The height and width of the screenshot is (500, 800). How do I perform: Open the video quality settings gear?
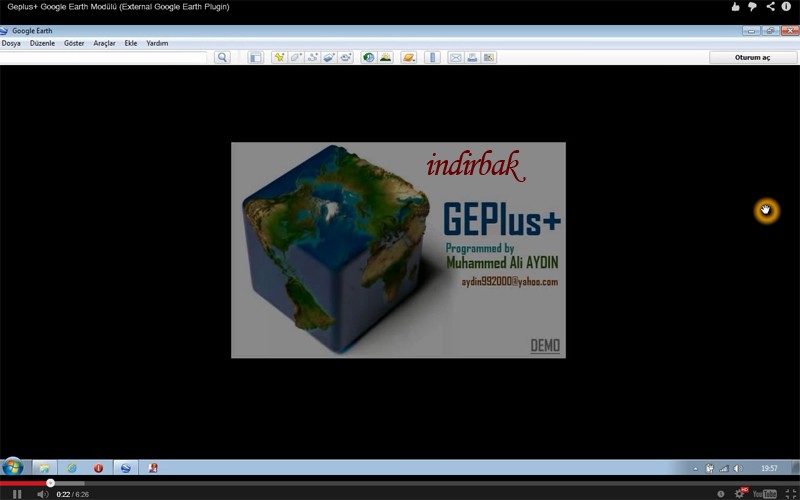pos(739,493)
